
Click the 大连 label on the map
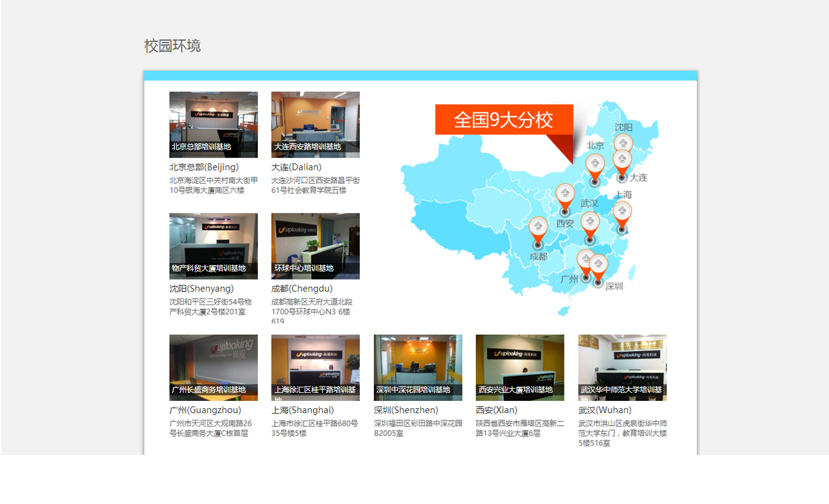coord(638,178)
